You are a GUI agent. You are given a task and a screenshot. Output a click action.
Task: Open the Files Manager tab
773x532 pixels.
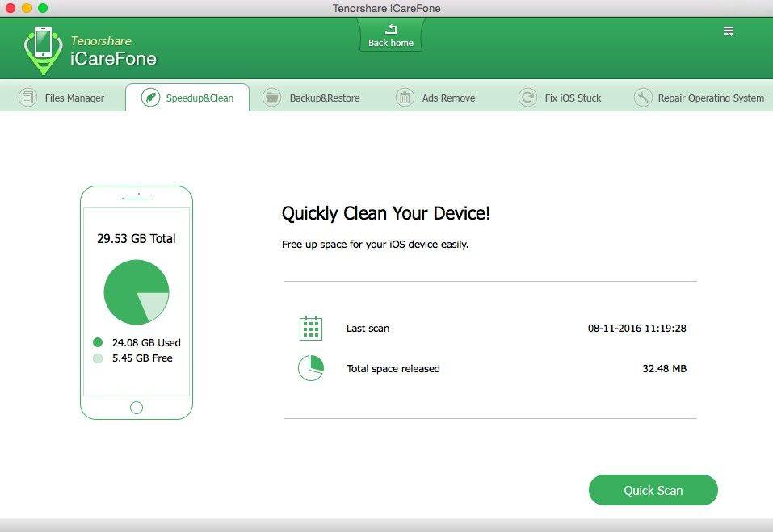click(x=62, y=98)
